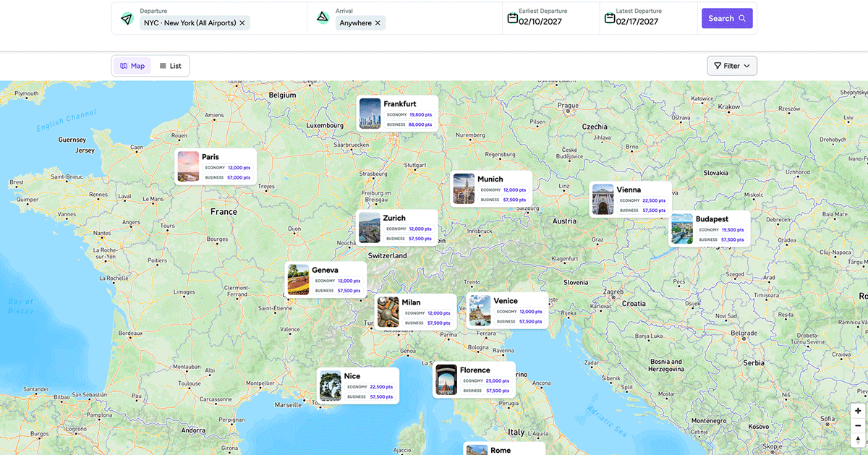Open the Milan destination thumbnail
Viewport: 868px width, 455px height.
388,312
